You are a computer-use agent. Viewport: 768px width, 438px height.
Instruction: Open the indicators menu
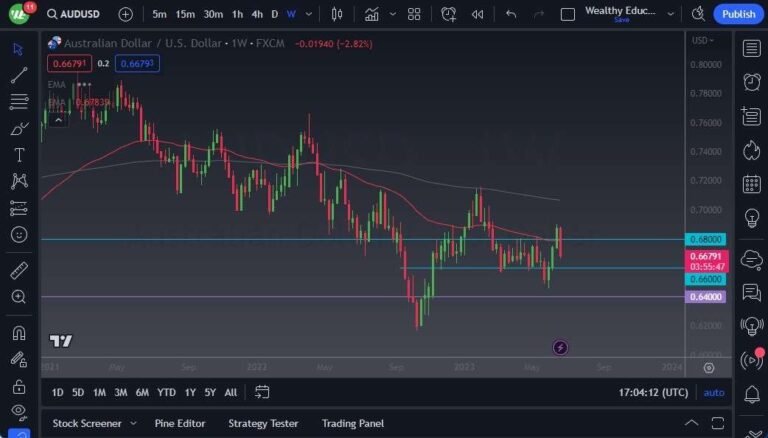point(372,14)
